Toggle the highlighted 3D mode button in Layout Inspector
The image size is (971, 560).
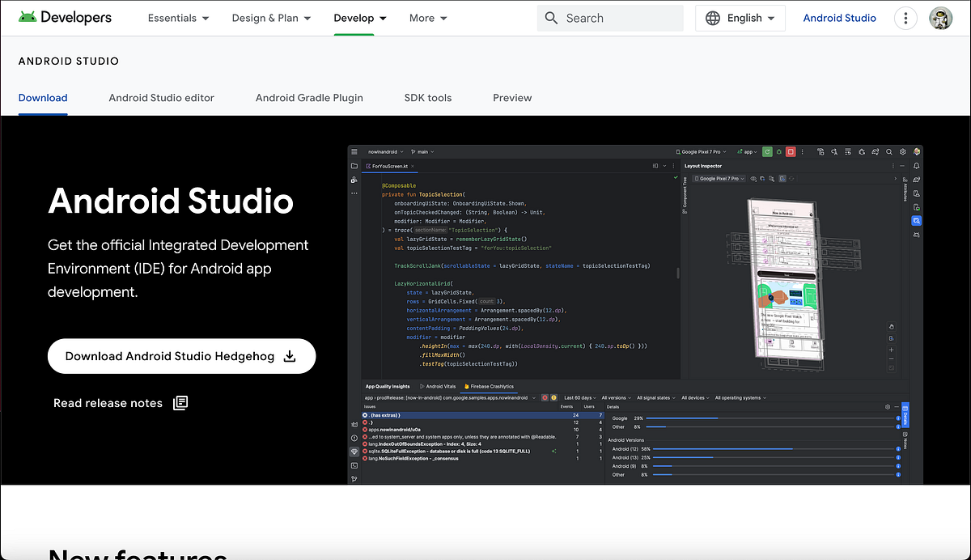tap(782, 179)
